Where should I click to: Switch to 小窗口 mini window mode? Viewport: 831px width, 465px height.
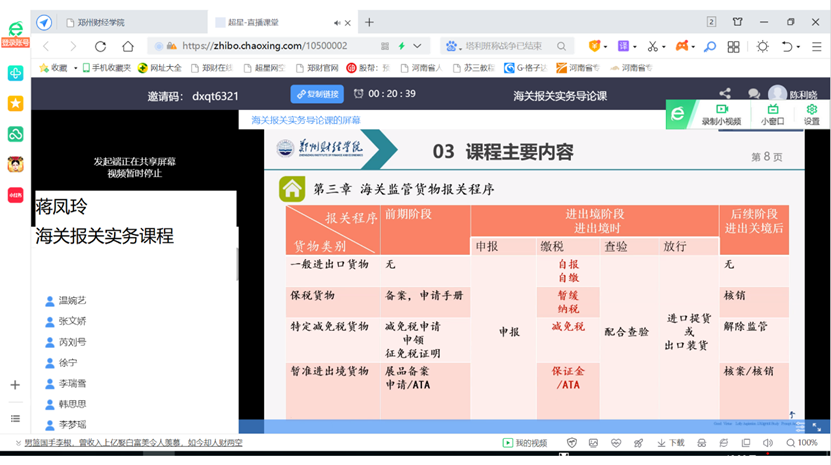pos(771,114)
